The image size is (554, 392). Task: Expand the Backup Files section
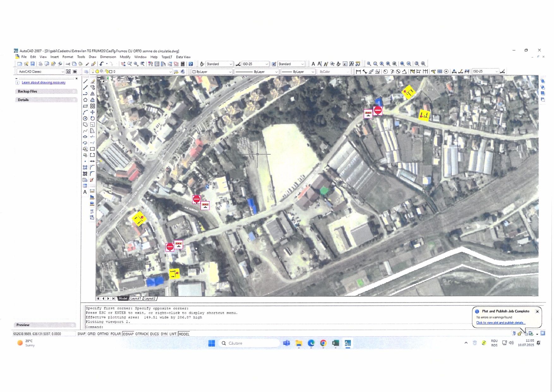(46, 91)
